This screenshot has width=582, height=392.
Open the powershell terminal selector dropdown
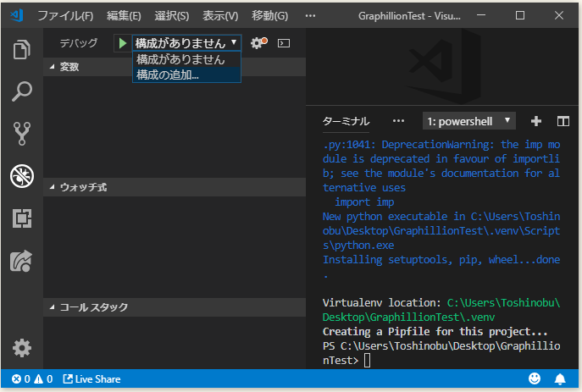pyautogui.click(x=468, y=121)
